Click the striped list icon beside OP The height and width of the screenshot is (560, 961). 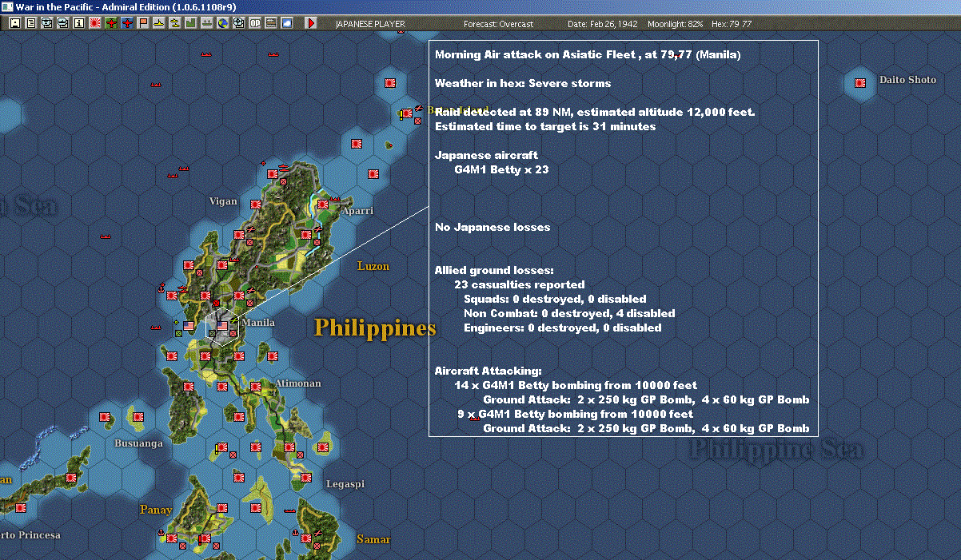271,23
